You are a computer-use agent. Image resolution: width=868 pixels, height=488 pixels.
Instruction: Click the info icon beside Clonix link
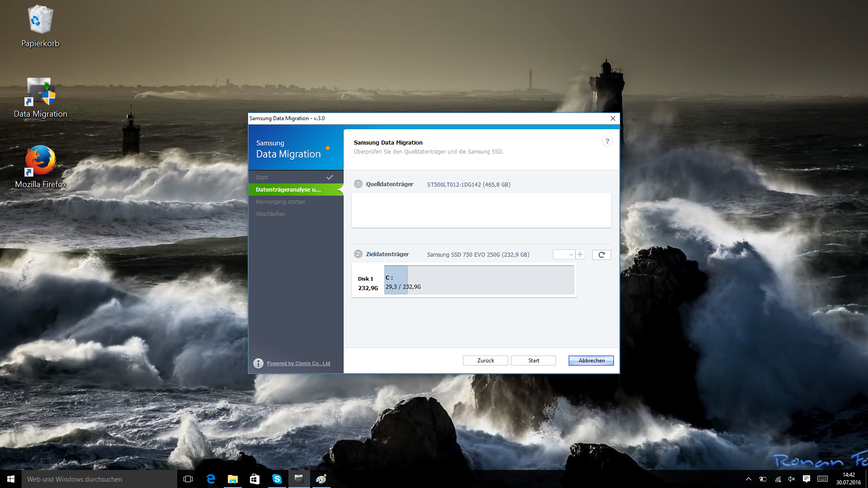pos(258,363)
